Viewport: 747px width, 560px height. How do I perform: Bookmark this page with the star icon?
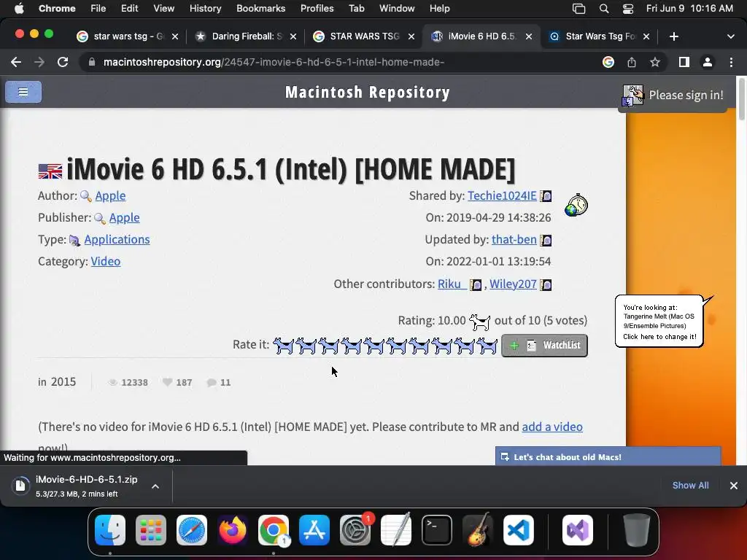(655, 63)
